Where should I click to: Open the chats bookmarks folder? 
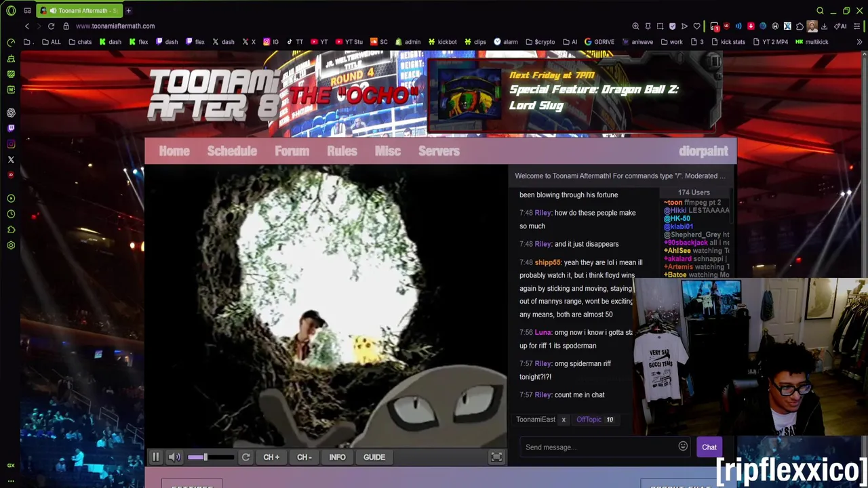(x=80, y=42)
